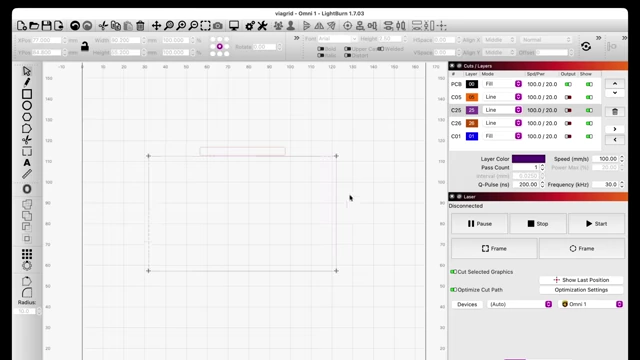This screenshot has width=640, height=360.
Task: Select the Rectangle tool
Action: pos(27,94)
